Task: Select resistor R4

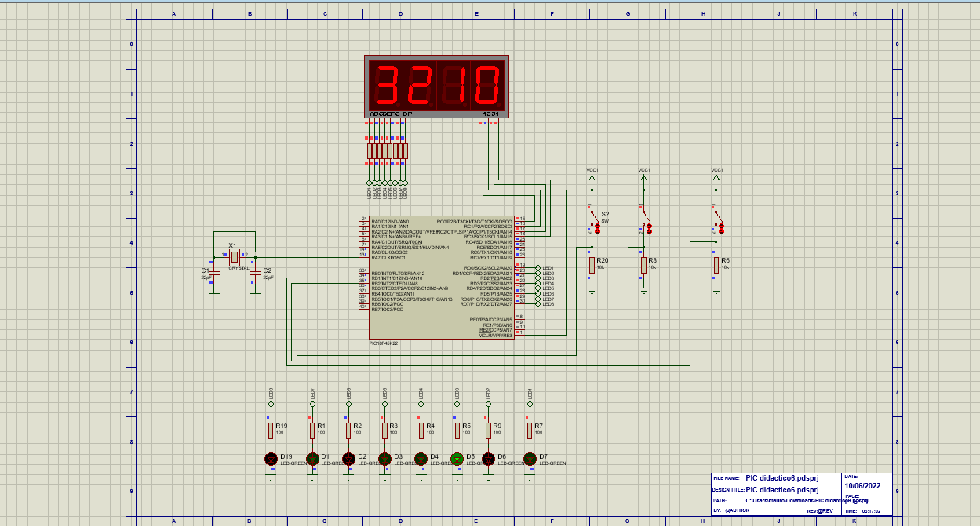Action: point(421,430)
